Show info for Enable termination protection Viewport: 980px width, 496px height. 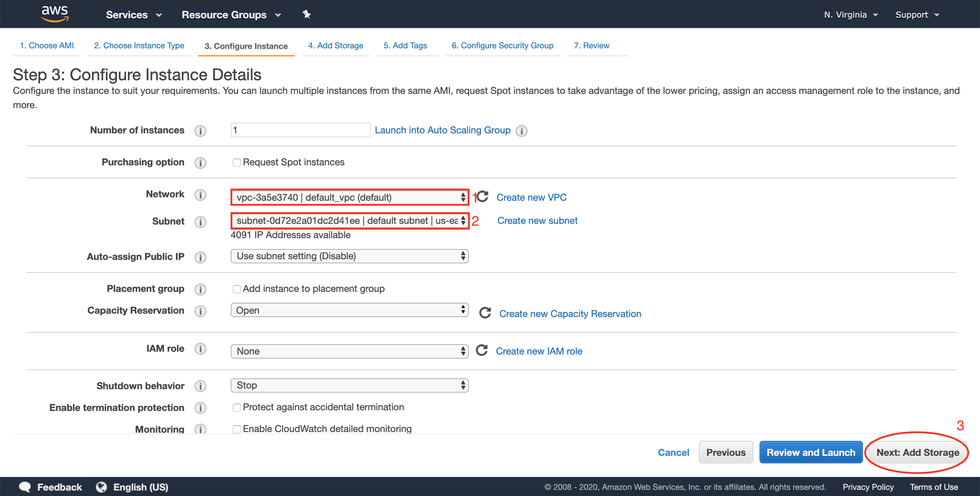pos(200,408)
